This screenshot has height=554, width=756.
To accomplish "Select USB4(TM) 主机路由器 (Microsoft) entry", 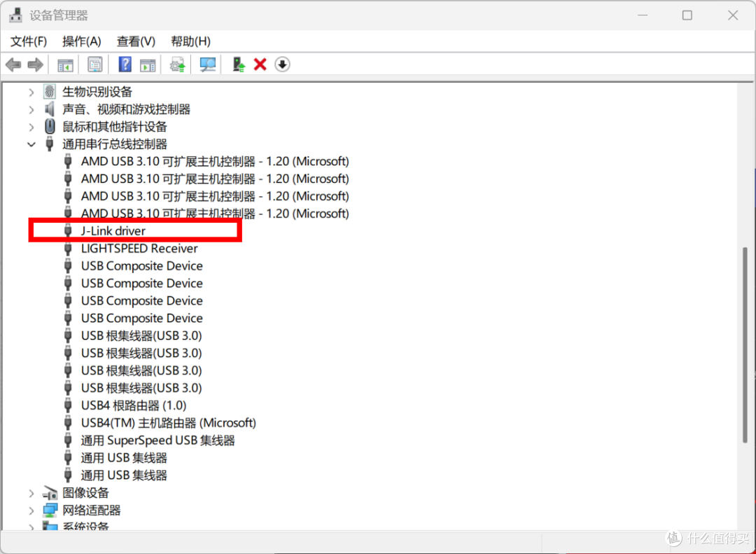I will [x=168, y=423].
